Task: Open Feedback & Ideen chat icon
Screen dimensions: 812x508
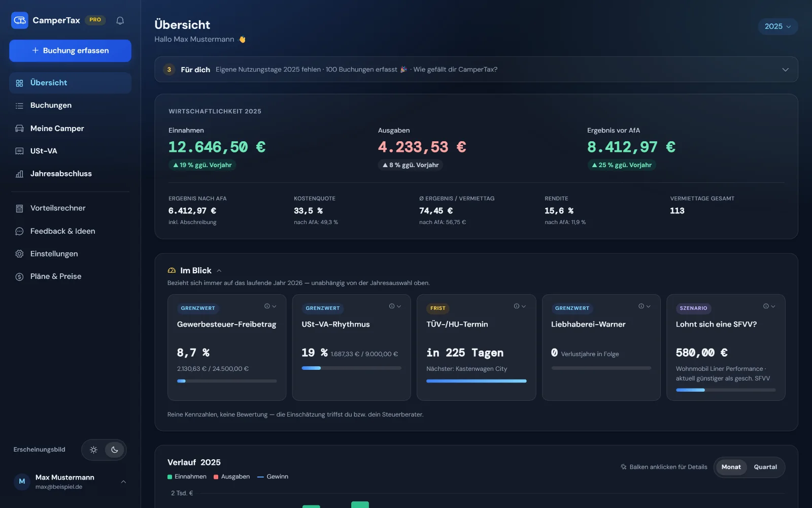Action: point(19,231)
